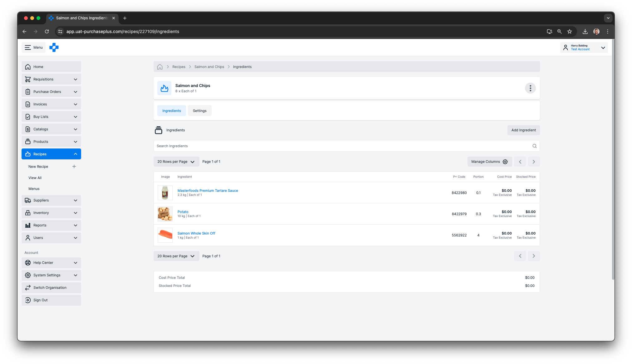632x364 pixels.
Task: Select the Ingredients tab
Action: coord(172,111)
